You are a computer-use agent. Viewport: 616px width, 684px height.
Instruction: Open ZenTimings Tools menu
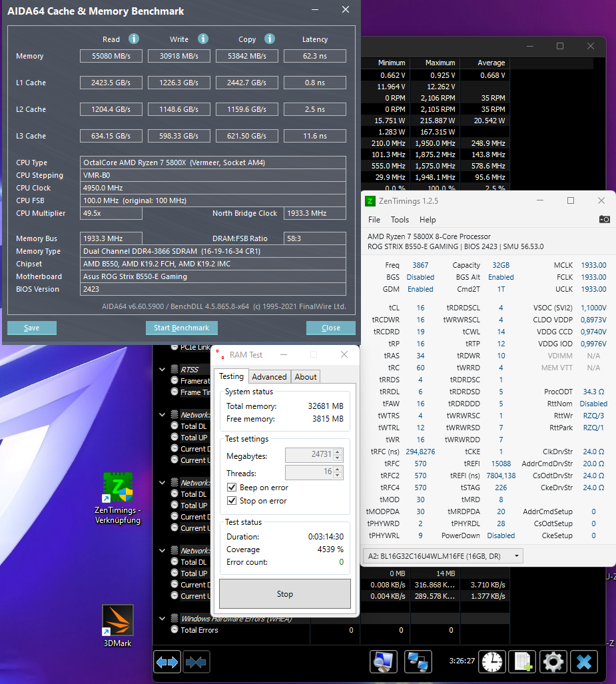point(400,219)
